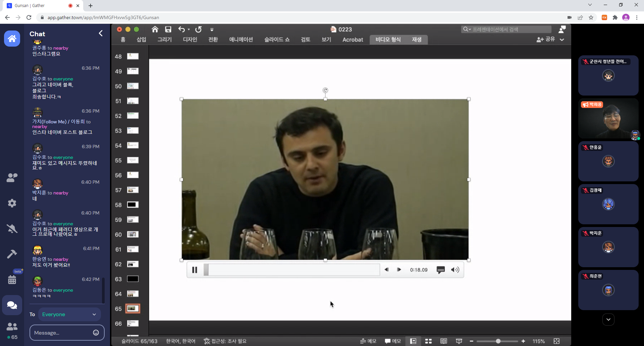Show more participants with down chevron
Viewport: 644px width, 346px height.
click(x=608, y=320)
